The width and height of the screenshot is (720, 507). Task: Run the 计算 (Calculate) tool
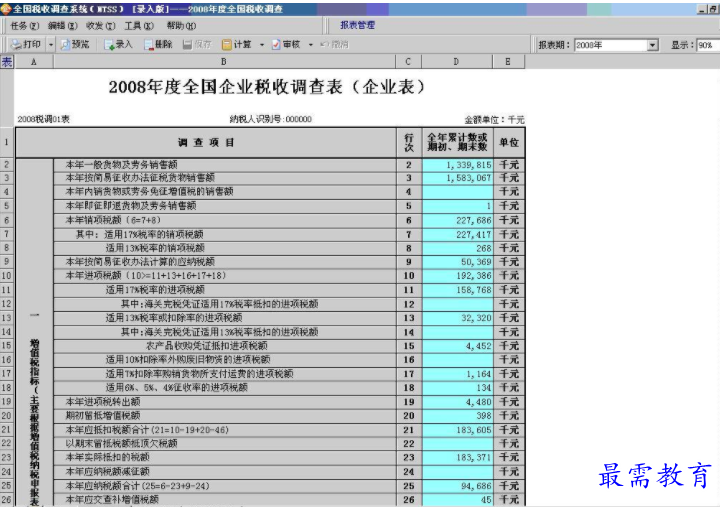pyautogui.click(x=237, y=45)
